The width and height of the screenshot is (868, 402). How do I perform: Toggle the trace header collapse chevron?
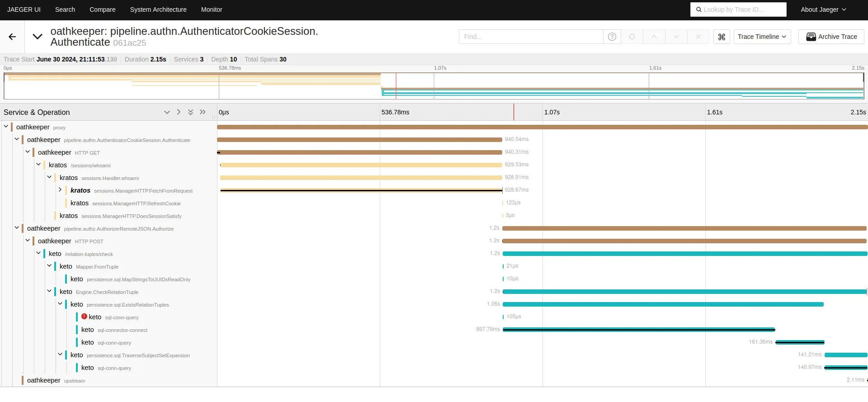[x=38, y=37]
